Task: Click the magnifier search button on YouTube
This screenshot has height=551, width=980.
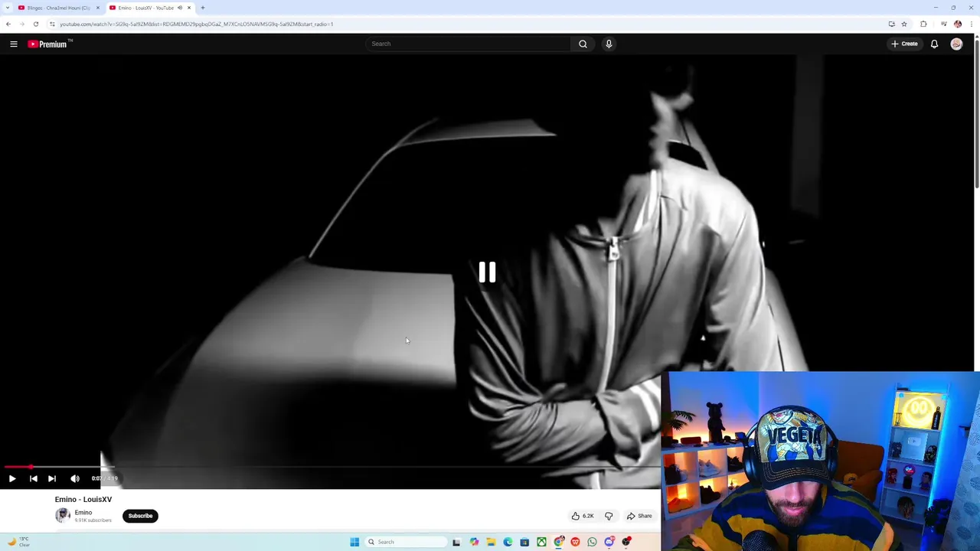Action: (583, 44)
